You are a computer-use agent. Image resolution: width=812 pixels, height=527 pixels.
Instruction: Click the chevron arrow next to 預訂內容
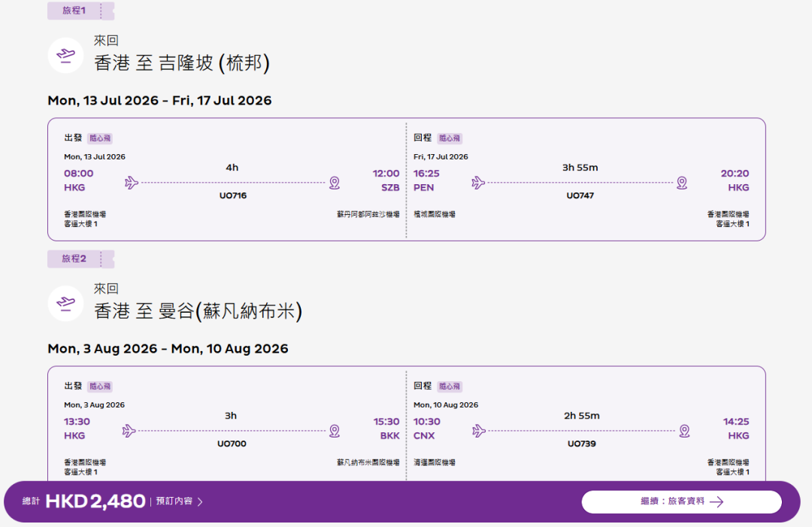pos(200,501)
